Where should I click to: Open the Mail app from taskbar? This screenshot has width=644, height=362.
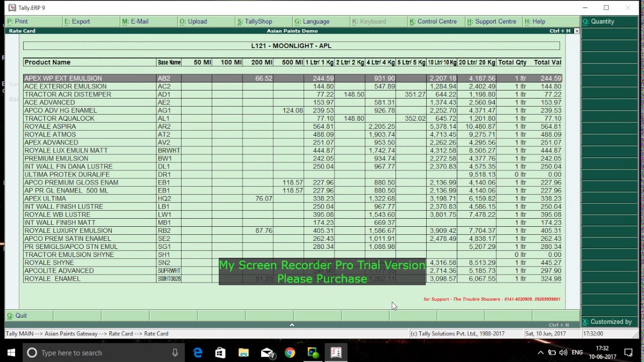[267, 352]
